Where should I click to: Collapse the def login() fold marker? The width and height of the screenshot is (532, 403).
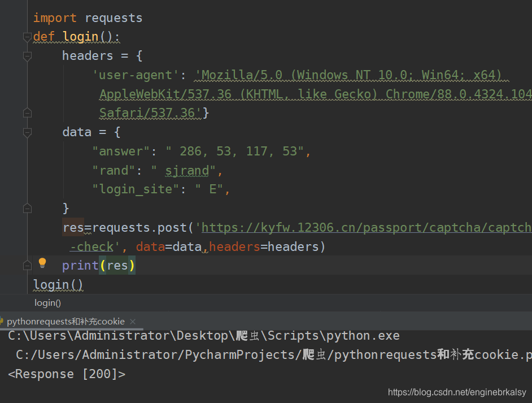point(27,37)
